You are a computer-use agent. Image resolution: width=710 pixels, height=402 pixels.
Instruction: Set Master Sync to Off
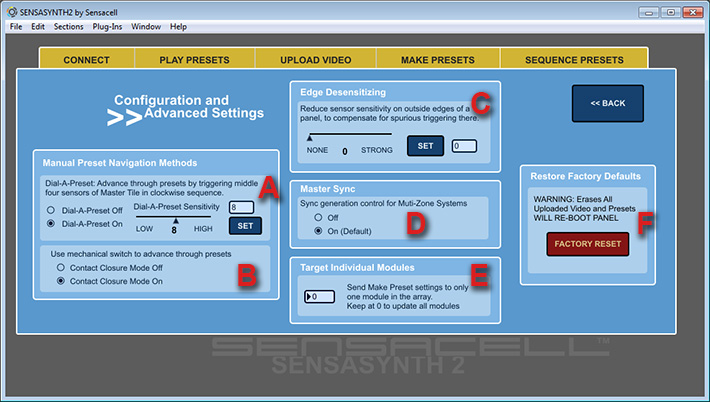[318, 217]
